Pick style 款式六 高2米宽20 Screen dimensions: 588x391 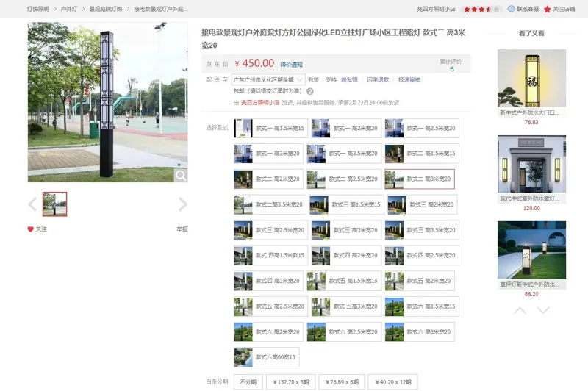click(268, 331)
